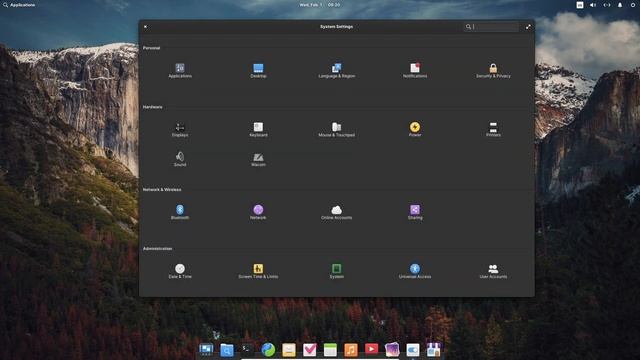Viewport: 640px width, 360px height.
Task: Open the Printers settings pane
Action: (493, 129)
